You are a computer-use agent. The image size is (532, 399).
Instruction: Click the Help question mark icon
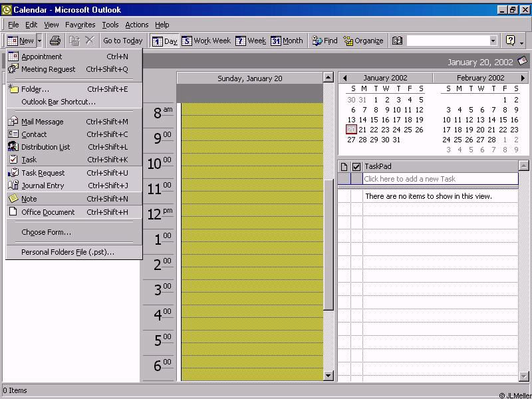point(510,41)
